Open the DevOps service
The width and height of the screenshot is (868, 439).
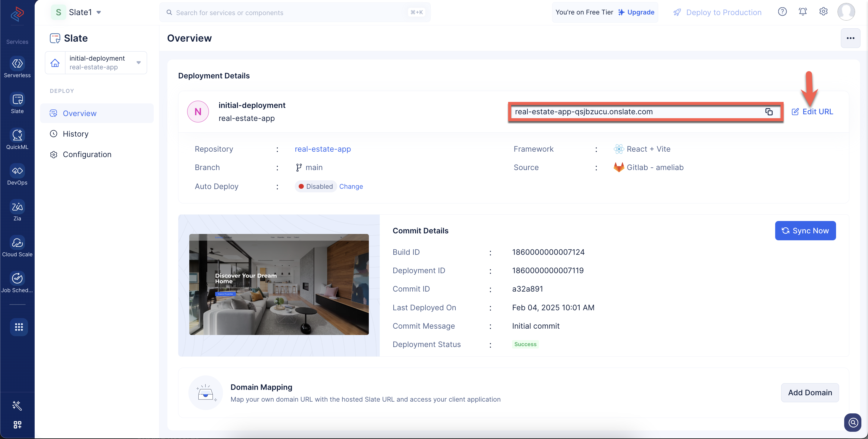coord(17,175)
